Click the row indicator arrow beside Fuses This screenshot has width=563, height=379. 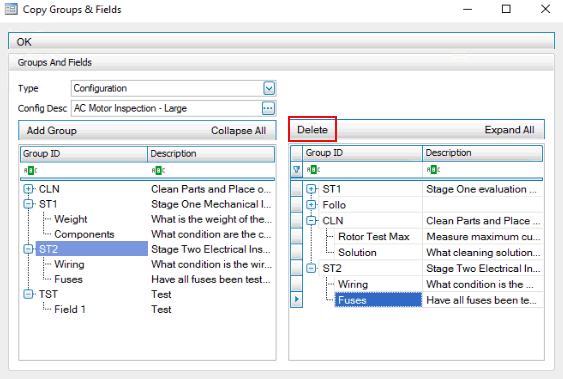[297, 299]
